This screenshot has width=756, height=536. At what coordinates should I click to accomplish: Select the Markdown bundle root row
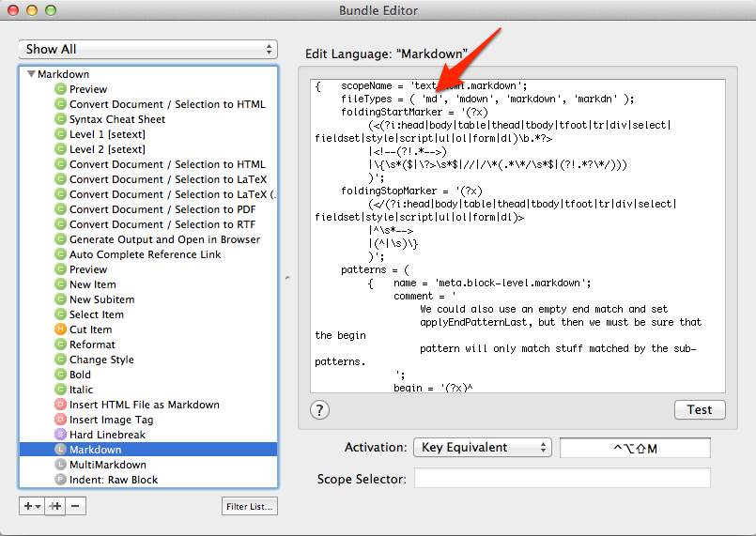(x=148, y=74)
